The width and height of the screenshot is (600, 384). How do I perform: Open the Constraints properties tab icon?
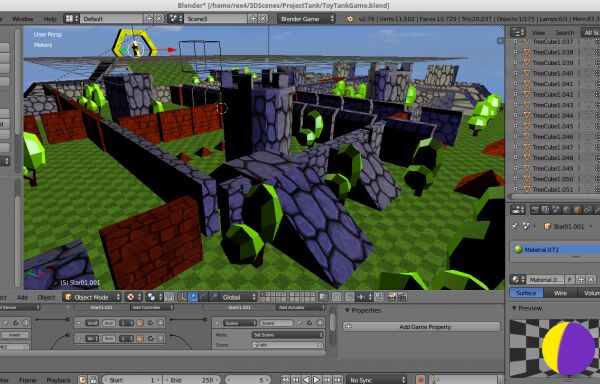[x=587, y=210]
